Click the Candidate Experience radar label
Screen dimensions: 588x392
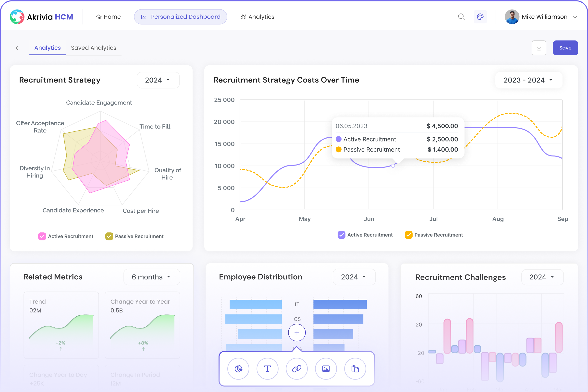tap(73, 210)
